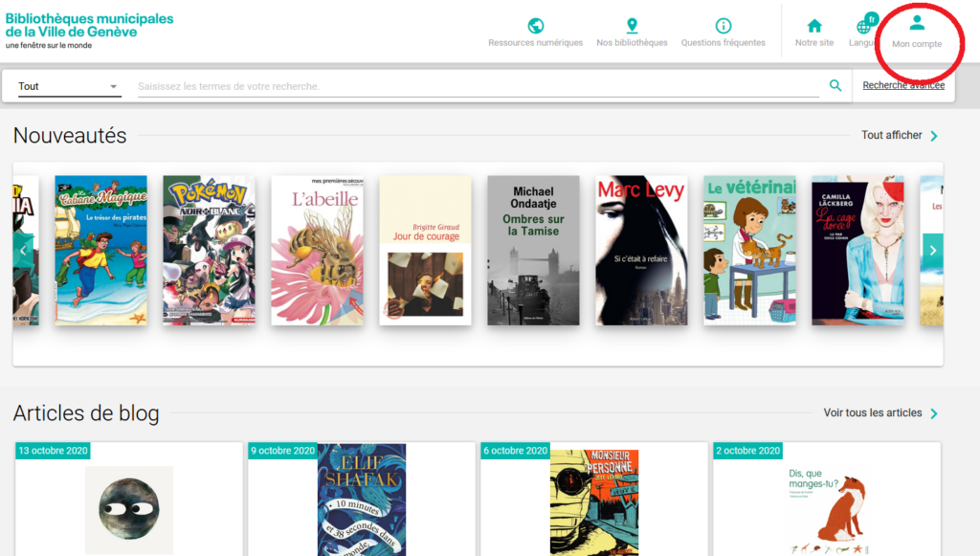Click chevron next to Tout afficher
Viewport: 980px width, 556px height.
[x=934, y=136]
